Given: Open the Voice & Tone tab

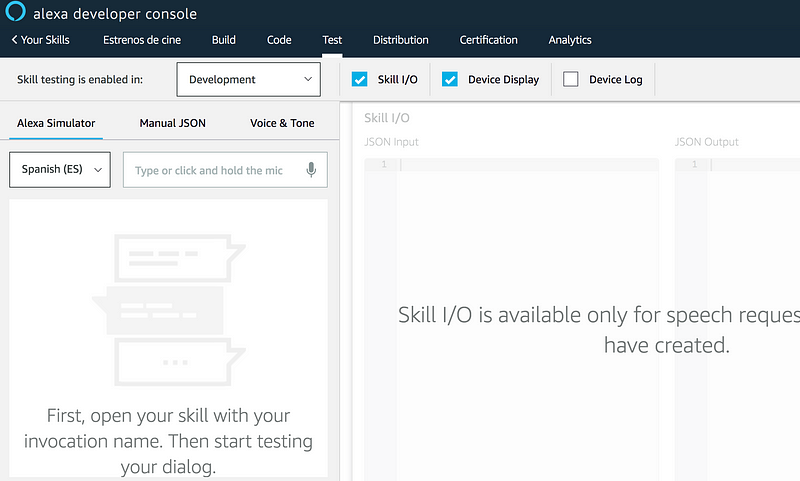Looking at the screenshot, I should [282, 123].
